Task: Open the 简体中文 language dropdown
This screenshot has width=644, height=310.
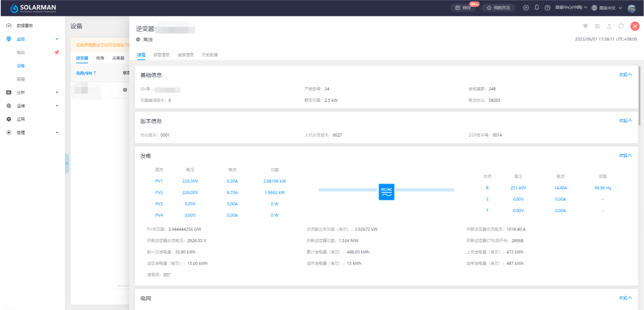Action: click(607, 8)
